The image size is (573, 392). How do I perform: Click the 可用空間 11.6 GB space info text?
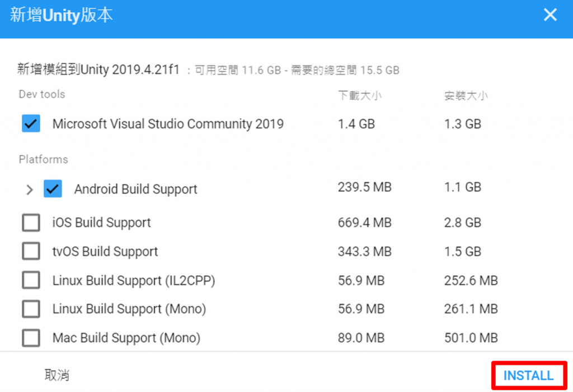(238, 70)
